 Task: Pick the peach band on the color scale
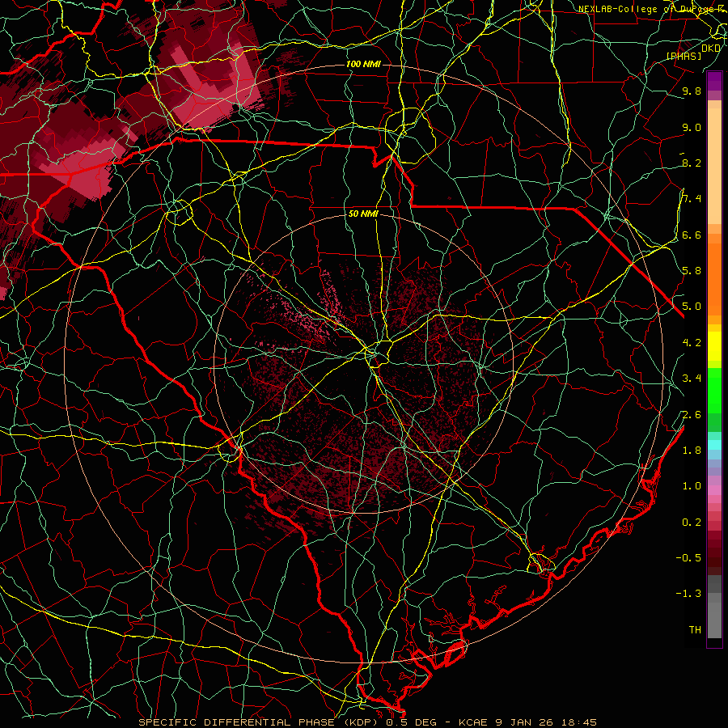tap(714, 166)
